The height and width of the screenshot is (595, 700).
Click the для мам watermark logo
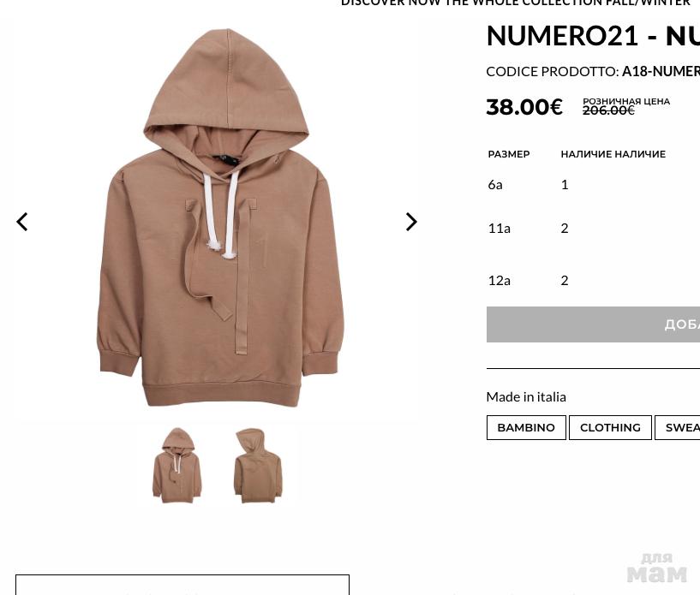tap(656, 568)
